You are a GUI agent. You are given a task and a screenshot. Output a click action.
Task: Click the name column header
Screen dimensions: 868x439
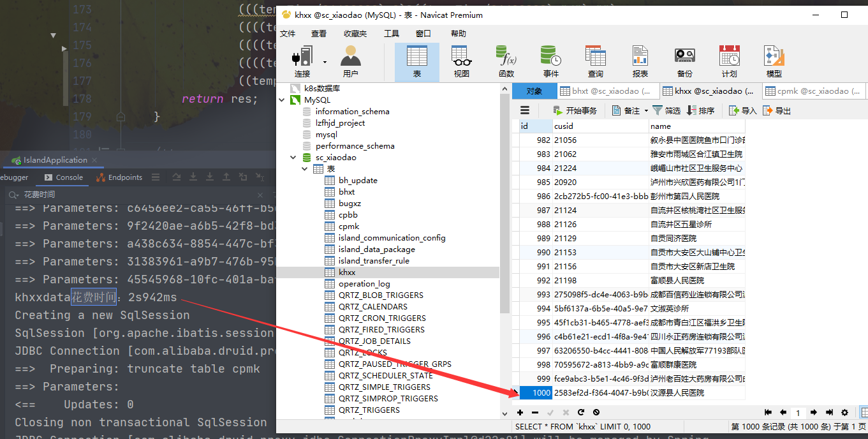pyautogui.click(x=696, y=126)
